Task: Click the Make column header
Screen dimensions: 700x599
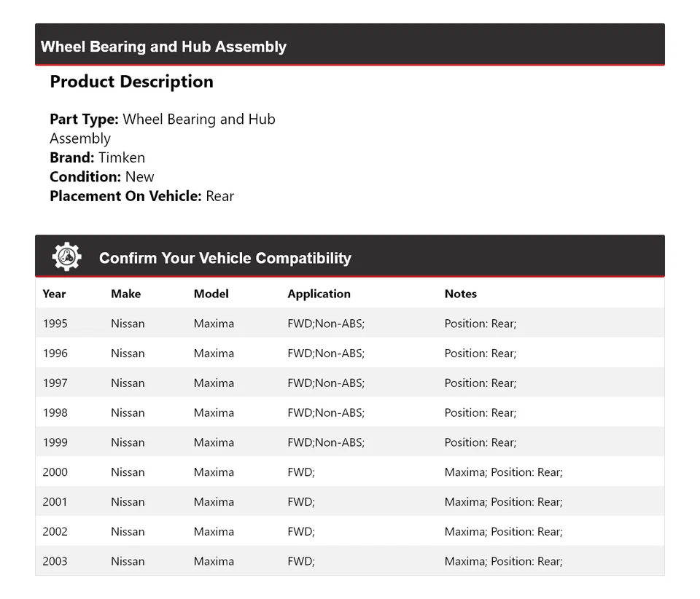Action: 125,294
